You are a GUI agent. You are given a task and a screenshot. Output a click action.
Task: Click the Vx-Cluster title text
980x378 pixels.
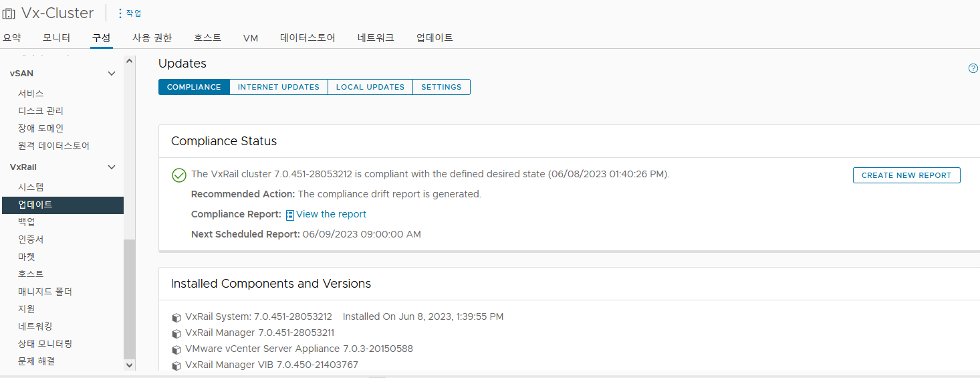(x=57, y=13)
